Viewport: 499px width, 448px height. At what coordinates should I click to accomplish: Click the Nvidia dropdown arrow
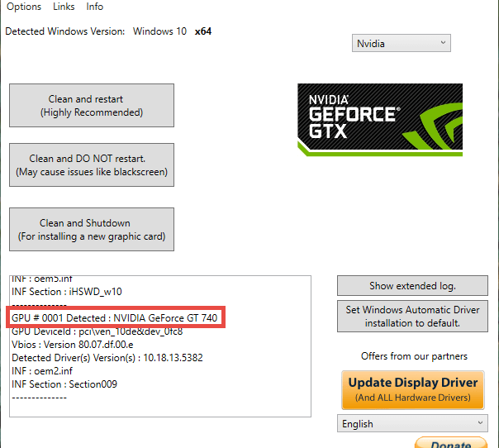point(443,43)
